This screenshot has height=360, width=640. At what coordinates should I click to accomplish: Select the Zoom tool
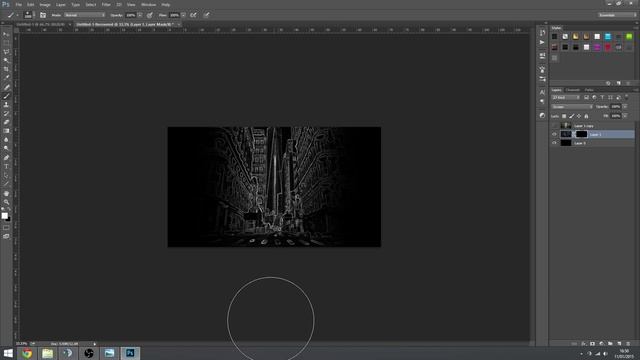click(6, 202)
